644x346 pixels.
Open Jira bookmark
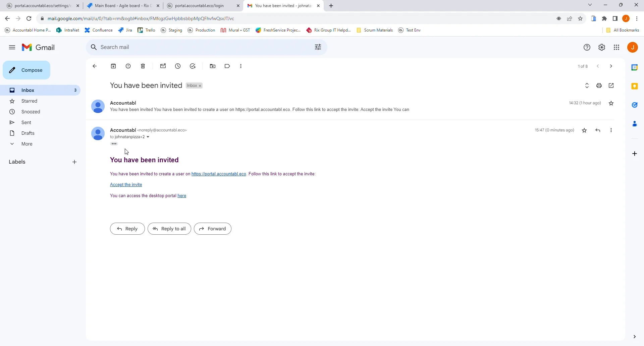tap(125, 30)
